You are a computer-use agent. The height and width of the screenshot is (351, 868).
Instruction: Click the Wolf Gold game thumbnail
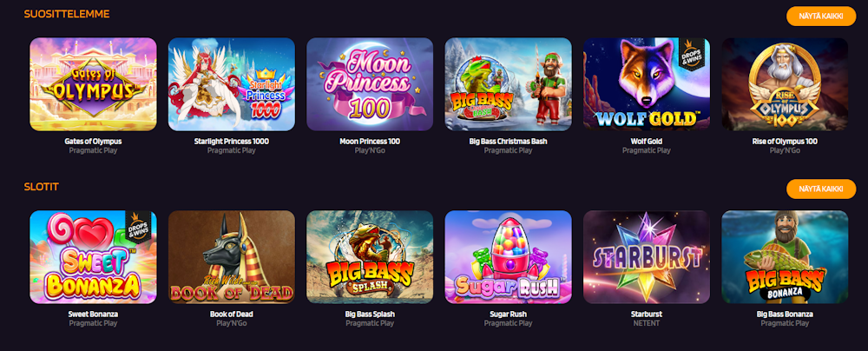click(x=647, y=84)
